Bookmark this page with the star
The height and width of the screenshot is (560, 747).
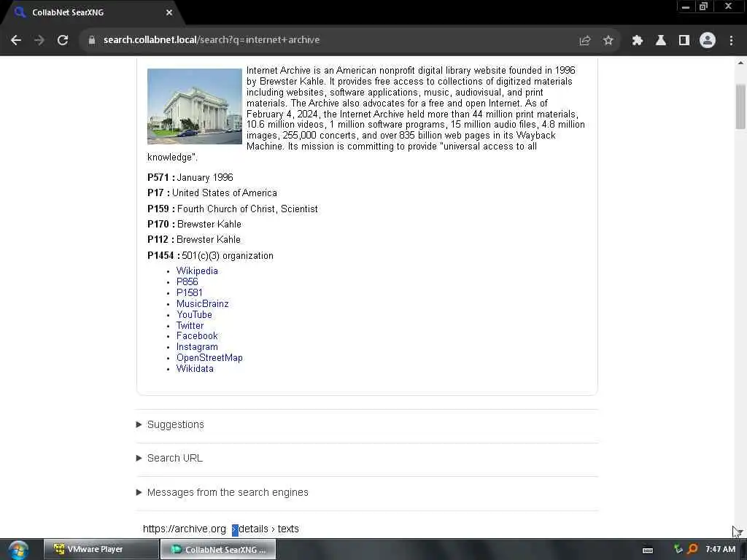tap(608, 41)
